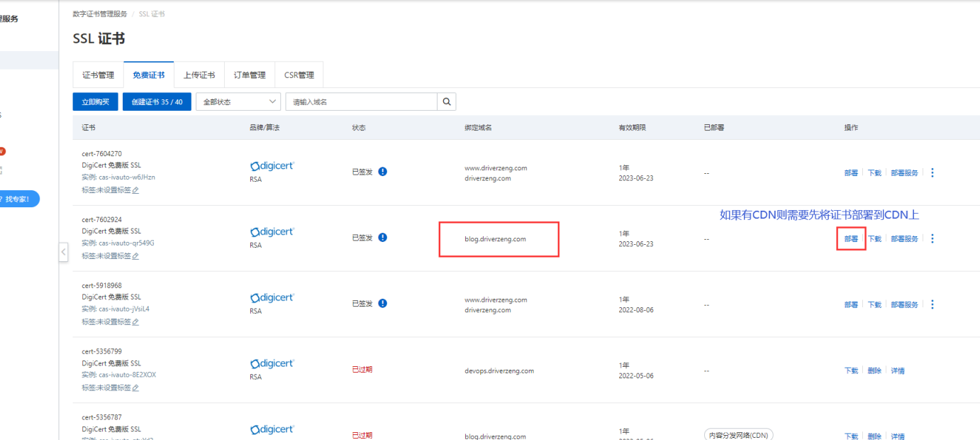This screenshot has height=440, width=980.
Task: Open more-actions dots for cert-7604270
Action: tap(932, 172)
